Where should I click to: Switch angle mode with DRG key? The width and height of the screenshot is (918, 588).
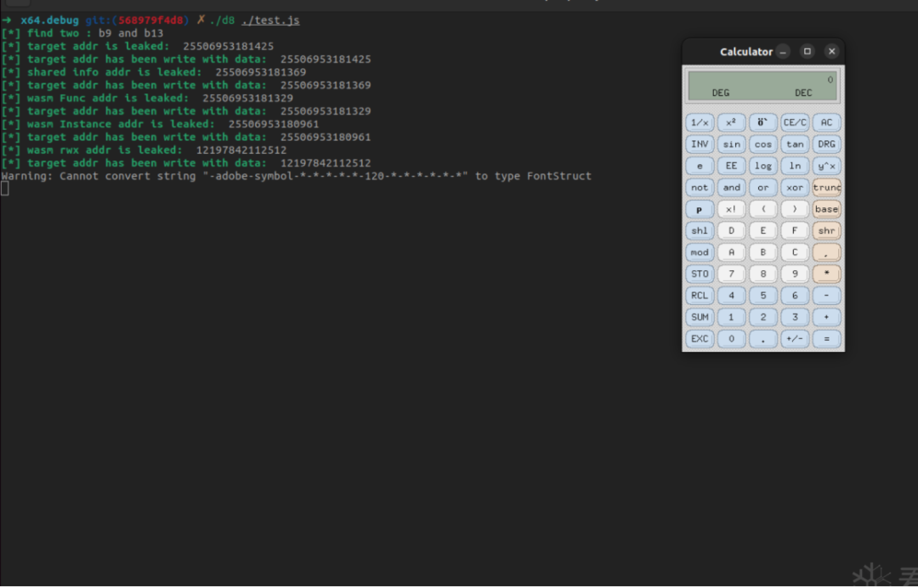click(x=826, y=144)
